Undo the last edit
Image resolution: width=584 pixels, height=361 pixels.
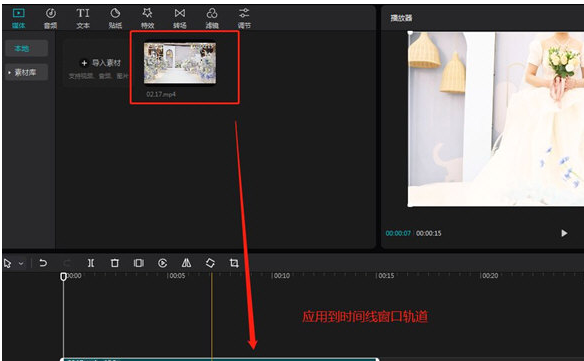tap(43, 263)
